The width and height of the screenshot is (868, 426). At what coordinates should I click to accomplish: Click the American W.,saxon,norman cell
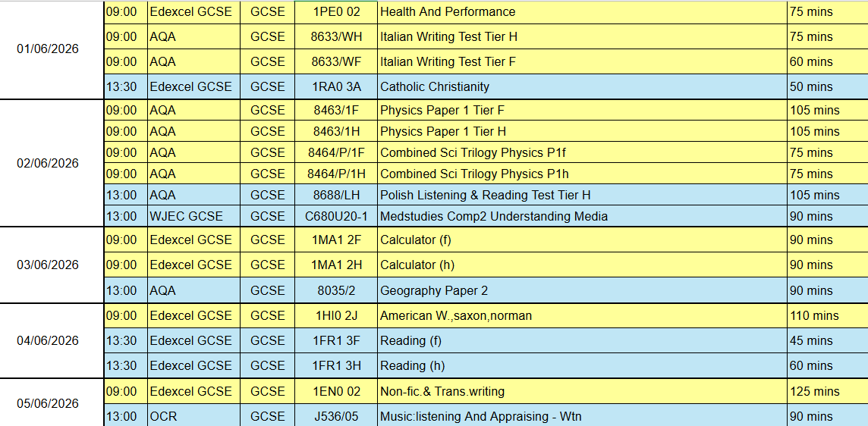tap(581, 315)
